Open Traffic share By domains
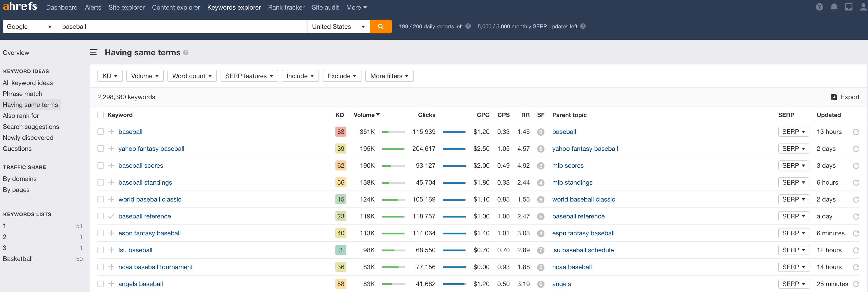Image resolution: width=868 pixels, height=292 pixels. pos(19,179)
